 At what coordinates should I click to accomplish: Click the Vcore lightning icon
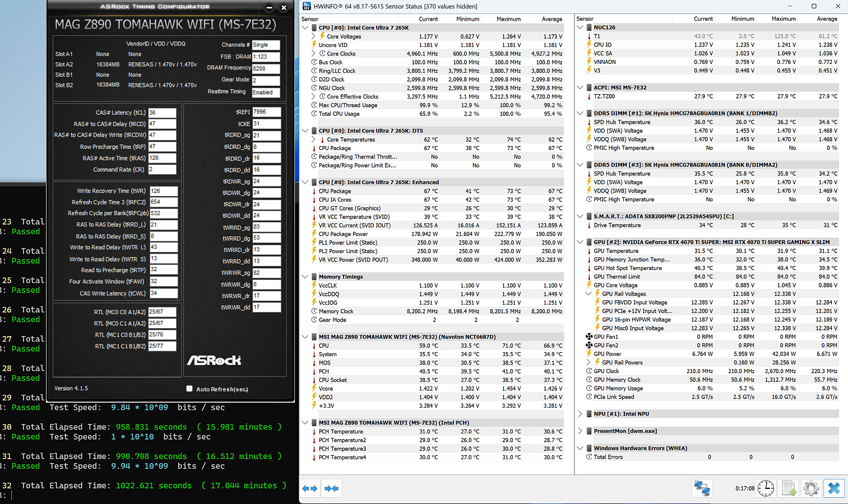(314, 389)
